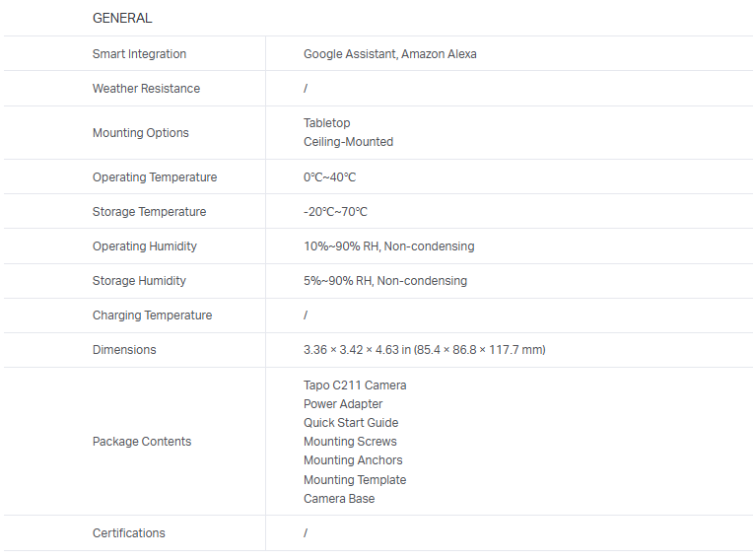Click the Operating Humidity label
Image resolution: width=755 pixels, height=560 pixels.
145,246
